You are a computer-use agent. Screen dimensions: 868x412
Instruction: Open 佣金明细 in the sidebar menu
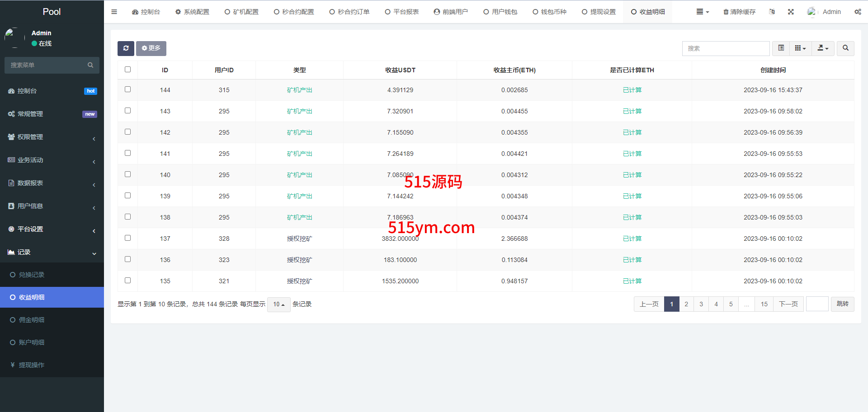32,320
